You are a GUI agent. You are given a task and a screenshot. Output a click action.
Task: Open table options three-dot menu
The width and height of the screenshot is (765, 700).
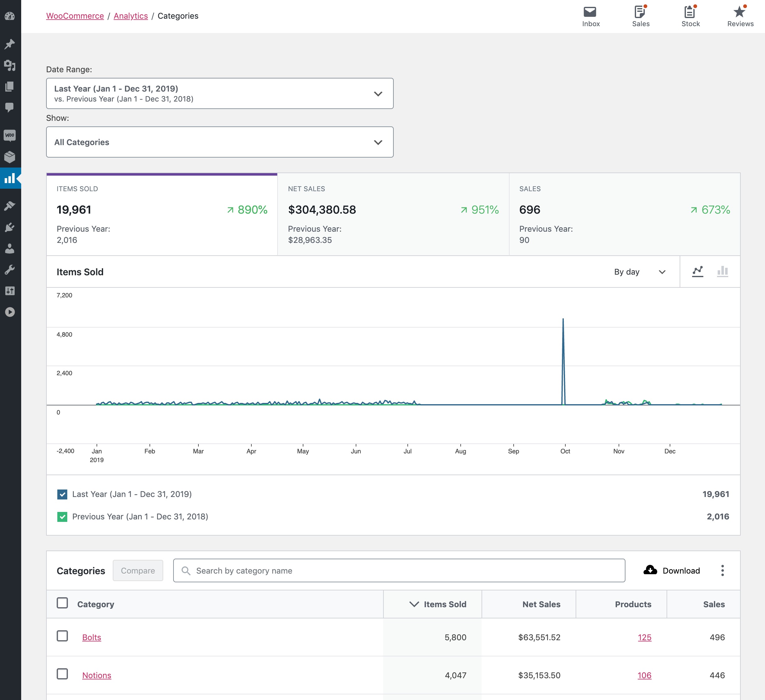click(x=723, y=571)
